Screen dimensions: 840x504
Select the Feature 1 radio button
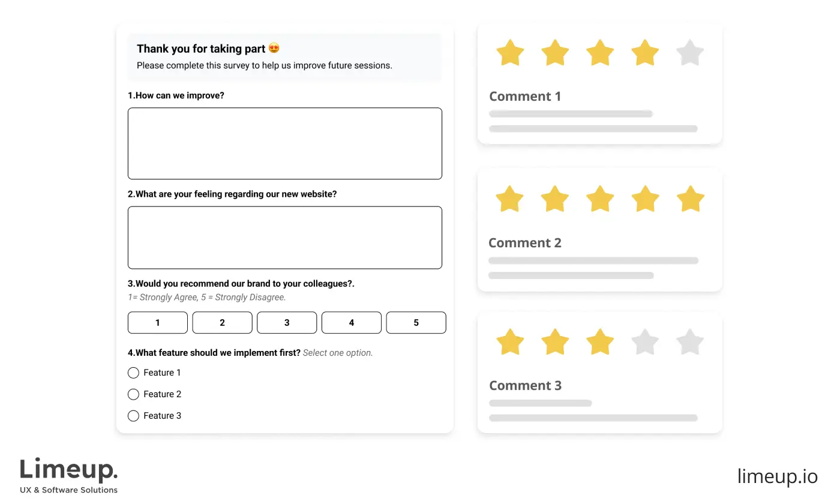(x=133, y=373)
